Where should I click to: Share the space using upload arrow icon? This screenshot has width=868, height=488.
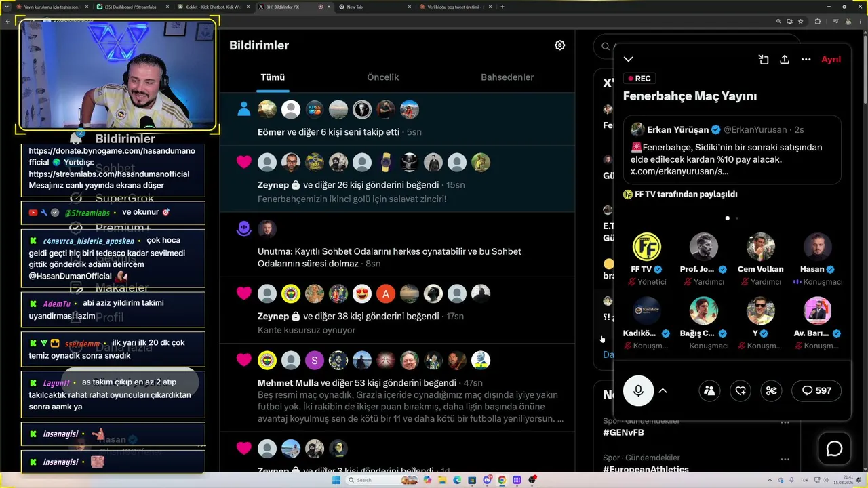(785, 60)
